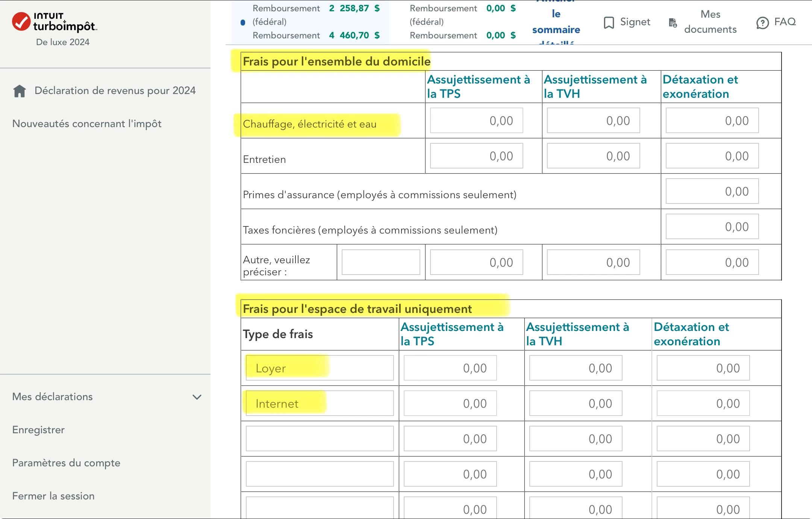Click the Loyer expense type field
The image size is (812, 519).
[x=320, y=368]
